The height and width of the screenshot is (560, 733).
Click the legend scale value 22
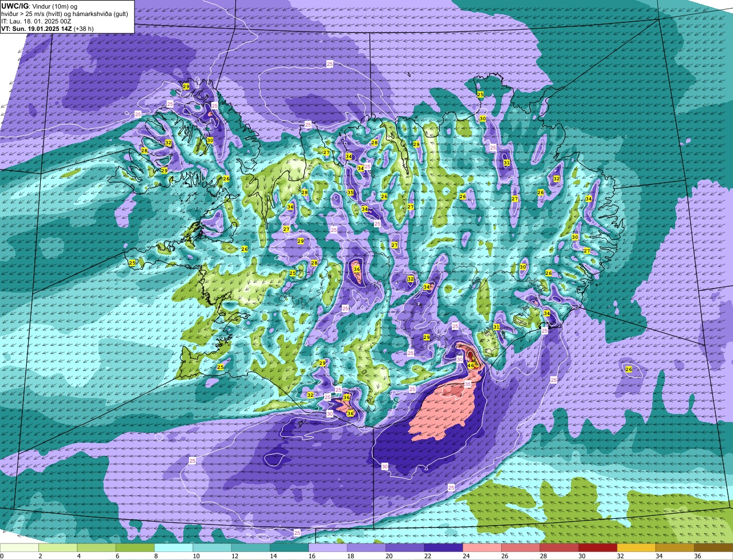click(427, 556)
